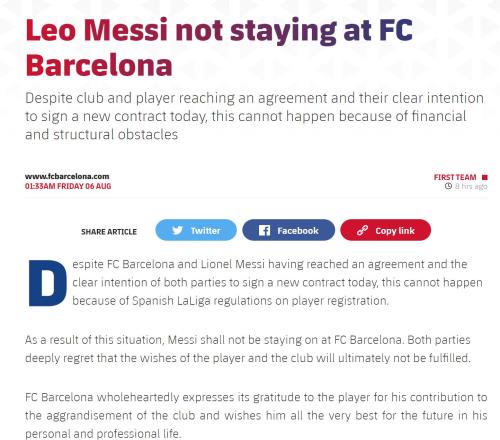Click the SHARE ARTICLE label

[109, 232]
